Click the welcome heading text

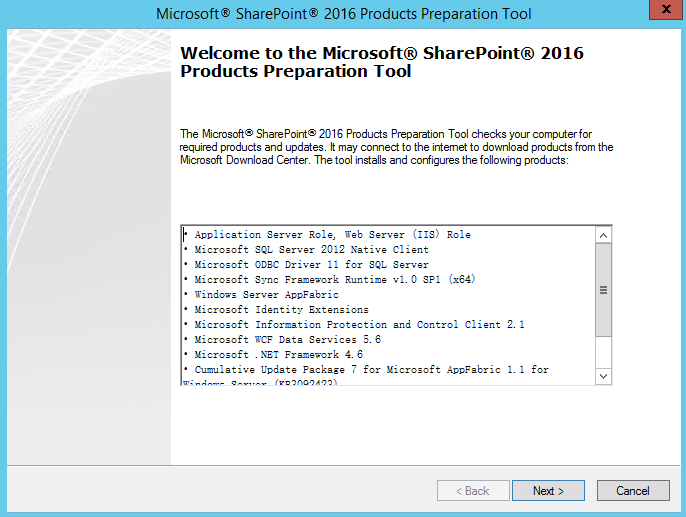(x=382, y=62)
